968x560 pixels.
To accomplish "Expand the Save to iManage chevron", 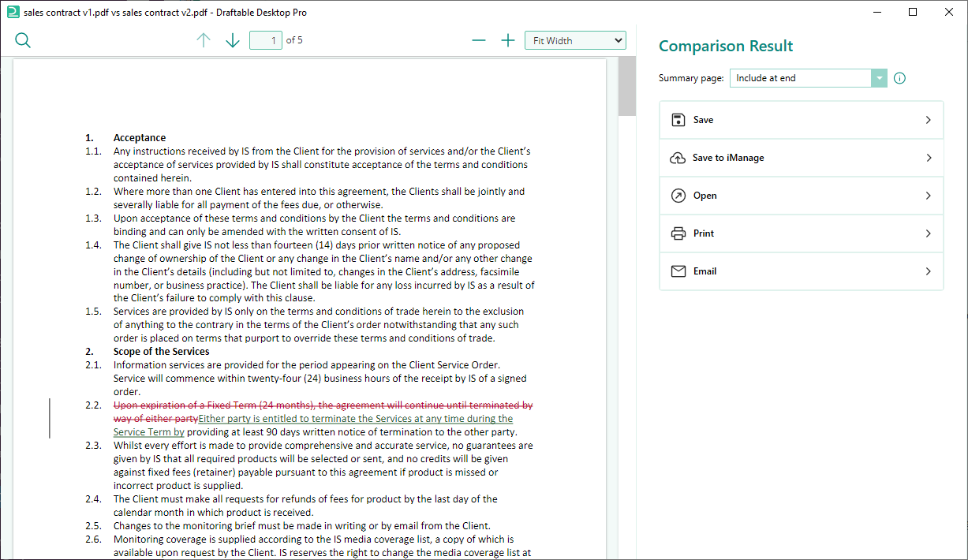I will click(x=928, y=158).
